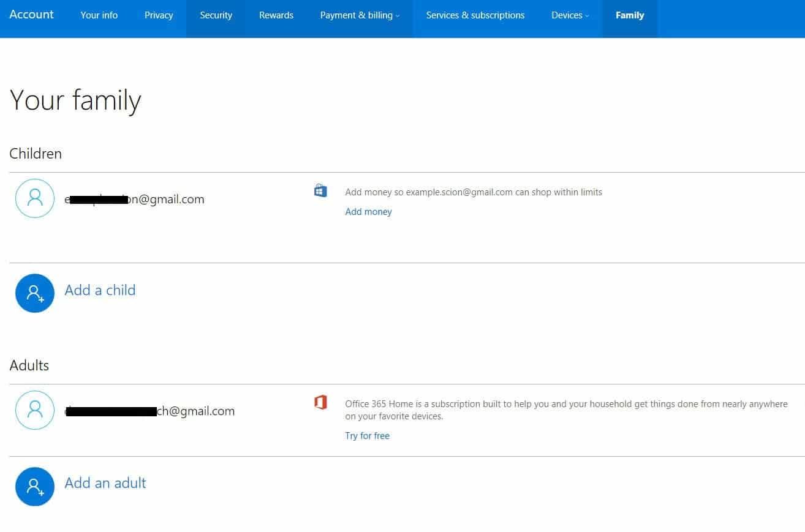
Task: Click the blue Add an adult icon
Action: click(35, 487)
